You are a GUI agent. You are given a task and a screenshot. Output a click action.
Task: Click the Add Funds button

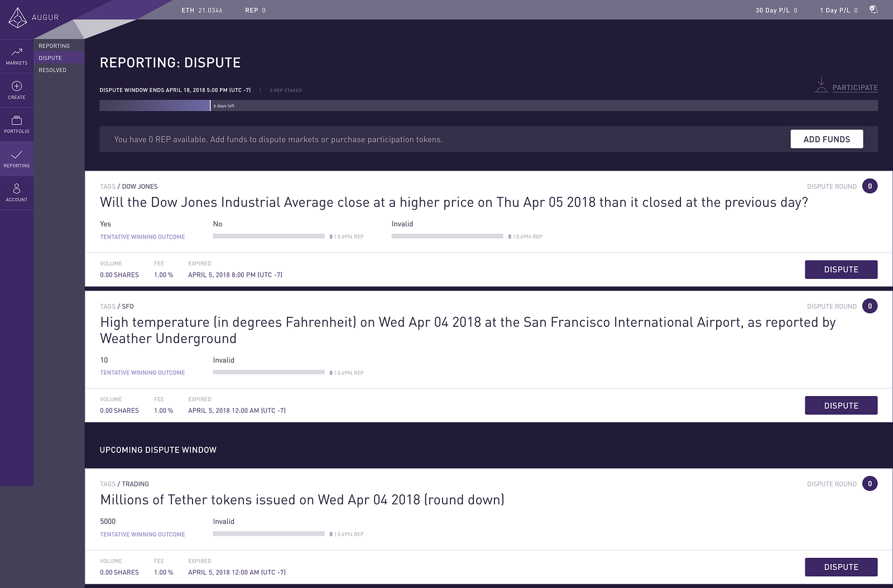tap(827, 139)
